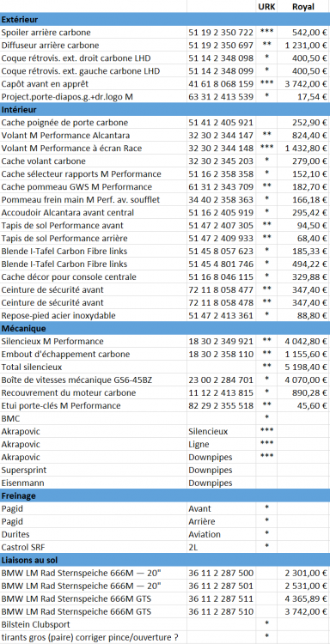Select the Castrol SRF cell

[94, 548]
